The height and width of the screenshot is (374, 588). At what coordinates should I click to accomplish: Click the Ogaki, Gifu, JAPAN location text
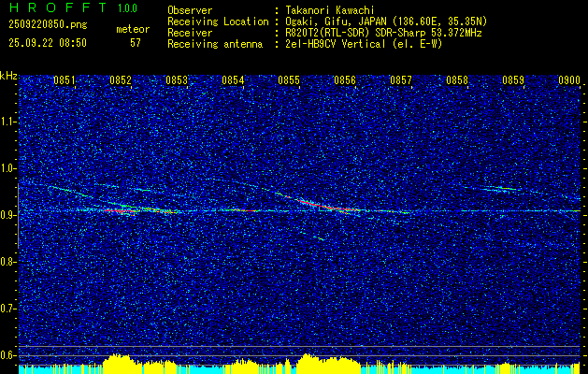coord(386,22)
